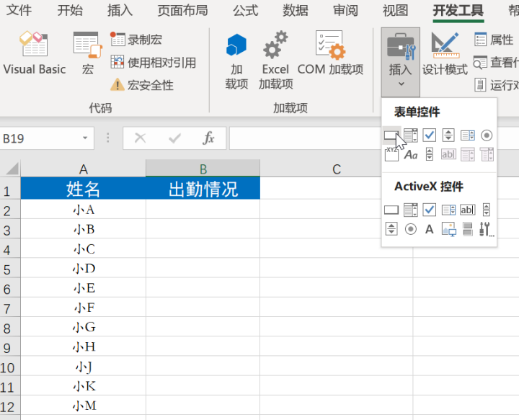The image size is (519, 420).
Task: Select form control List Box icon
Action: (467, 135)
